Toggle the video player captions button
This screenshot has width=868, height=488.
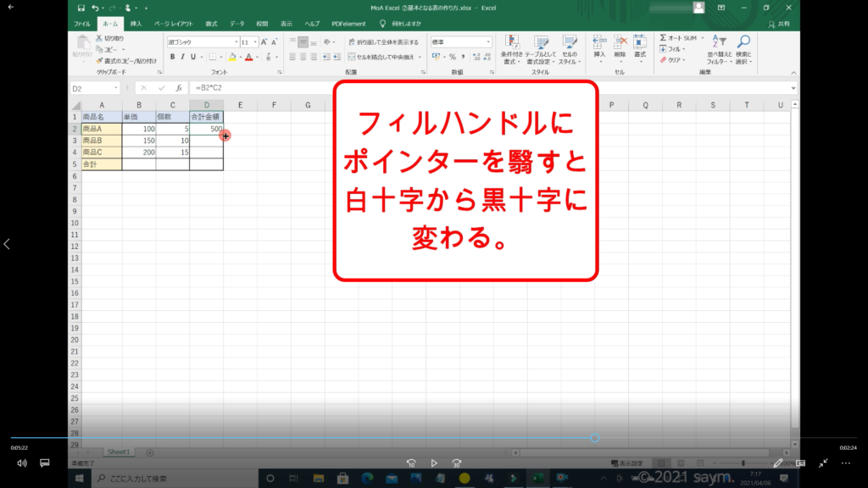(45, 463)
